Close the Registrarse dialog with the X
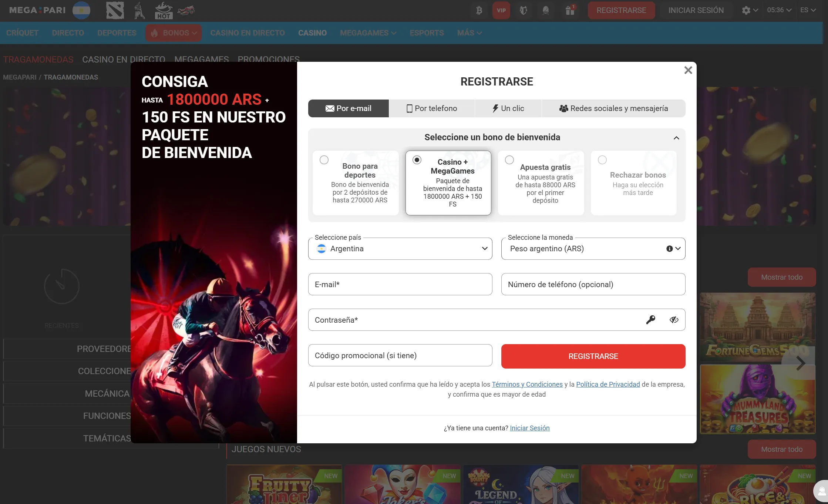Viewport: 828px width, 504px height. (x=688, y=70)
